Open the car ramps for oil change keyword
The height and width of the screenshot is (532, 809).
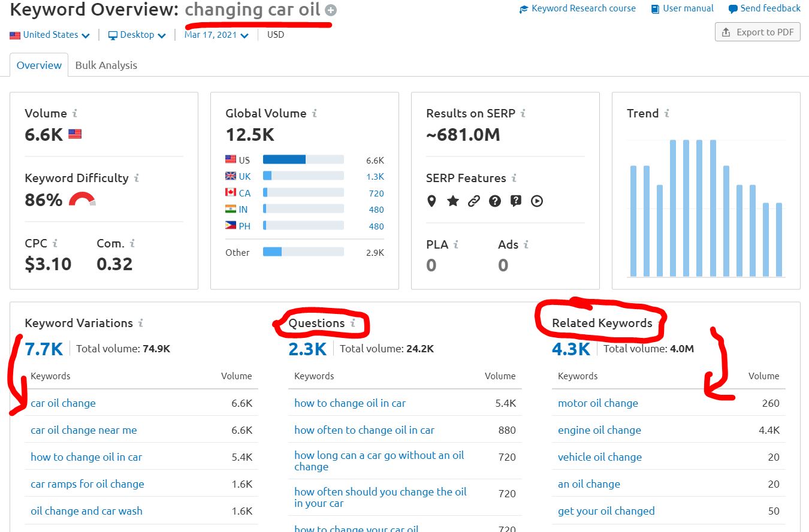[87, 484]
